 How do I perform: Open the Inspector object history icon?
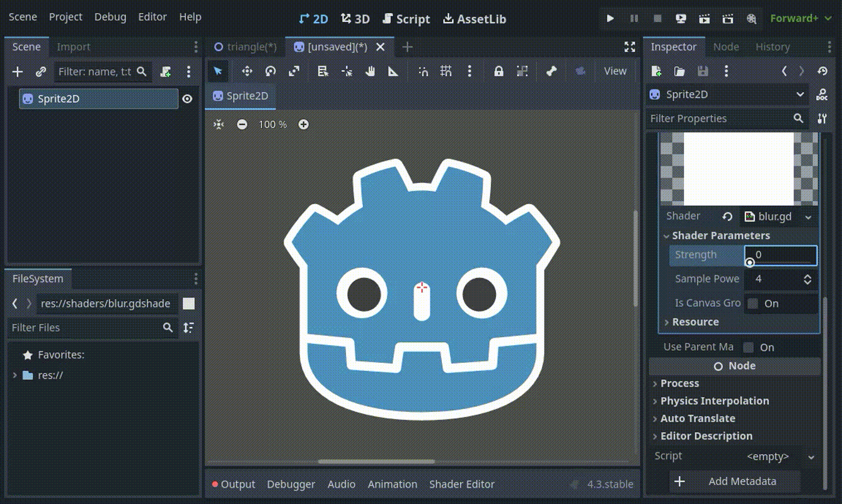pos(822,71)
